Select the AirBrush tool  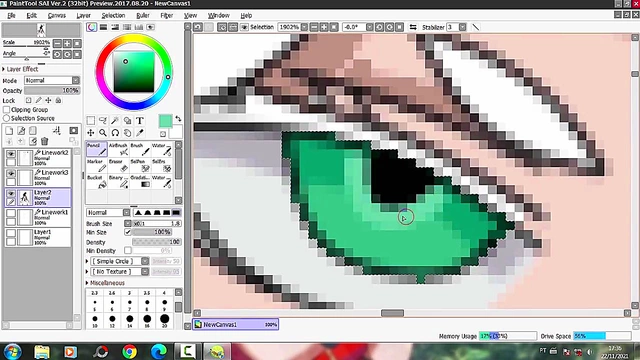click(x=118, y=149)
